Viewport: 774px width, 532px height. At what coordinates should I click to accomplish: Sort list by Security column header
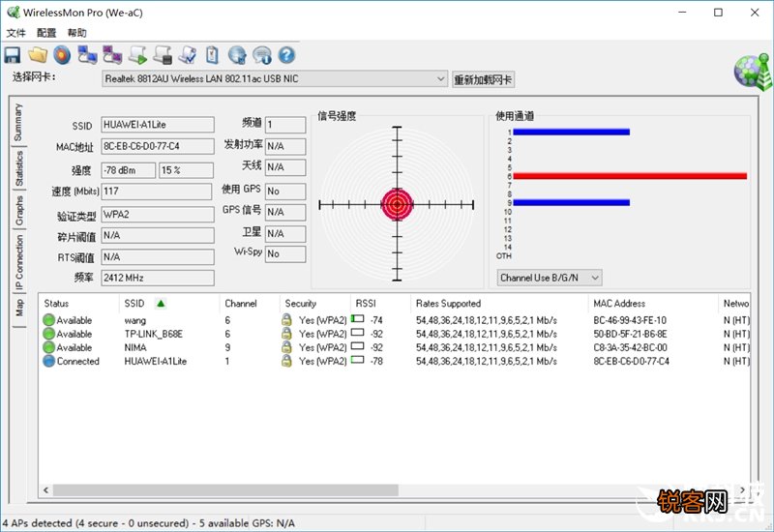coord(315,304)
